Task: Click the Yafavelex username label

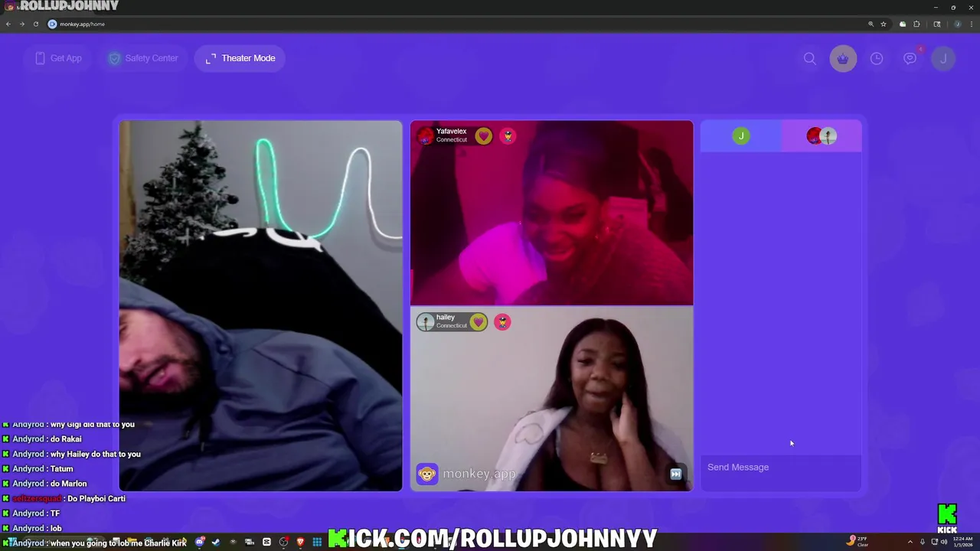Action: tap(451, 132)
